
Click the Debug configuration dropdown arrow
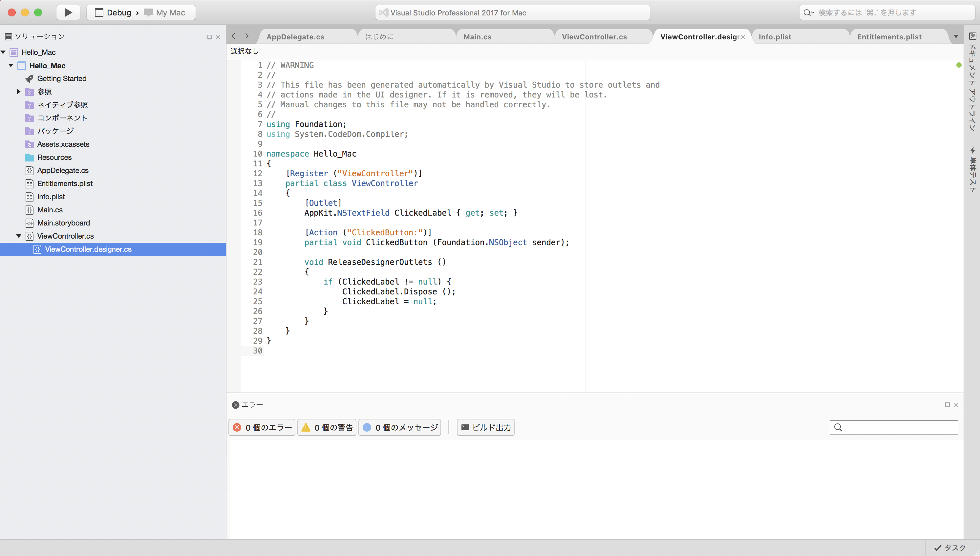tap(134, 12)
